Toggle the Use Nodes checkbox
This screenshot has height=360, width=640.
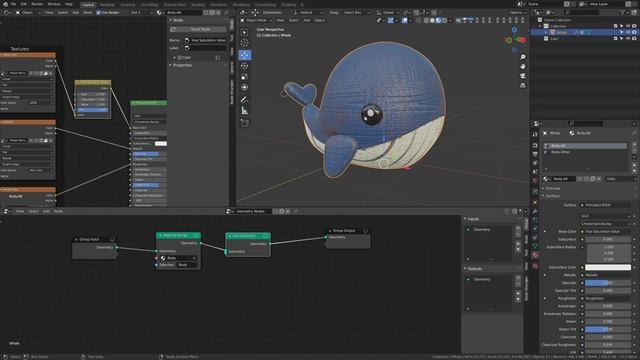(x=98, y=13)
